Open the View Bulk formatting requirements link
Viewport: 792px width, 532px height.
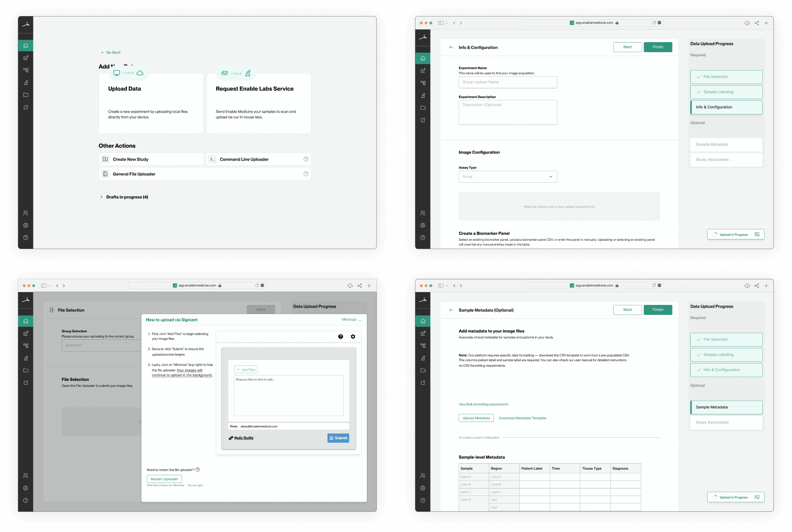pyautogui.click(x=484, y=404)
